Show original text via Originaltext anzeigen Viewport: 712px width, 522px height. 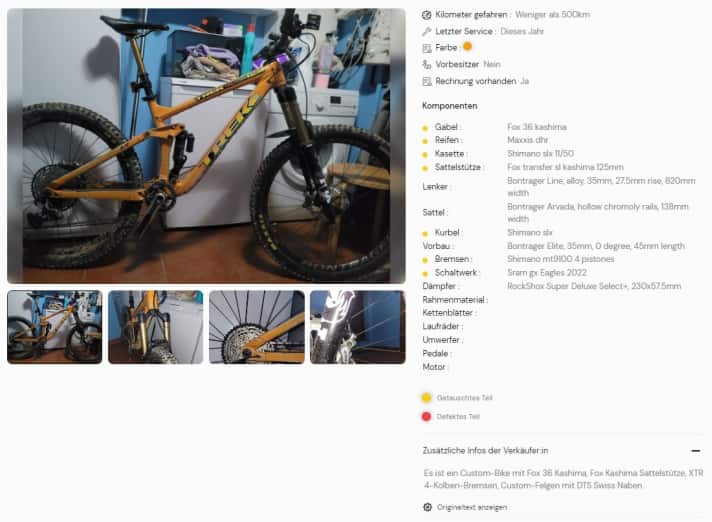click(x=472, y=507)
